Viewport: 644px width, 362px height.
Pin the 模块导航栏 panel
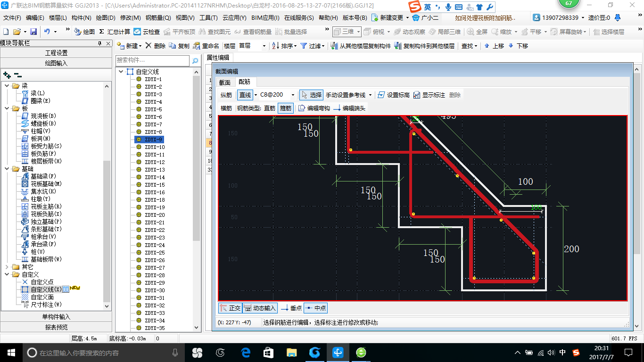99,43
